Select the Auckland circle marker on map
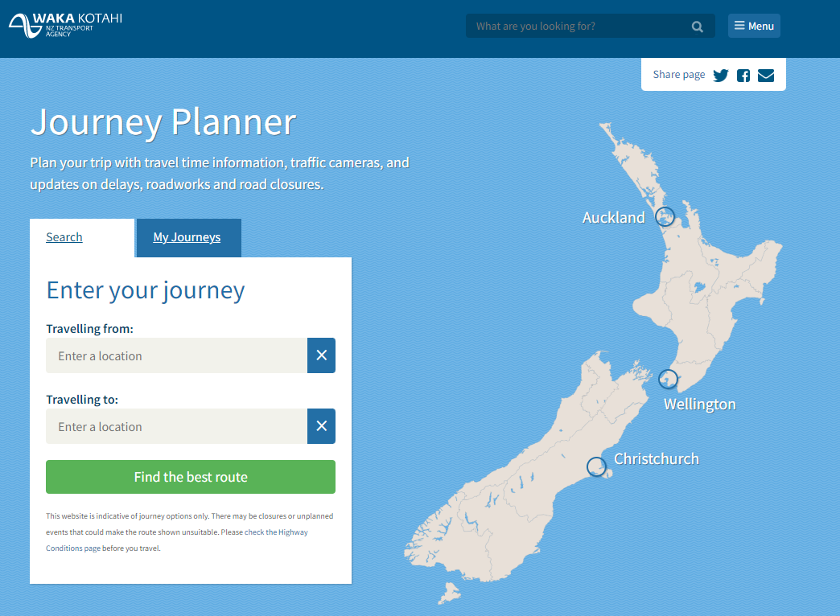The height and width of the screenshot is (616, 840). (x=665, y=216)
